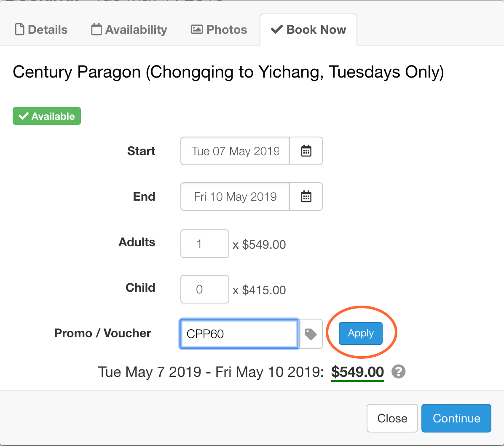
Task: Switch to the Photos tab
Action: pos(219,30)
